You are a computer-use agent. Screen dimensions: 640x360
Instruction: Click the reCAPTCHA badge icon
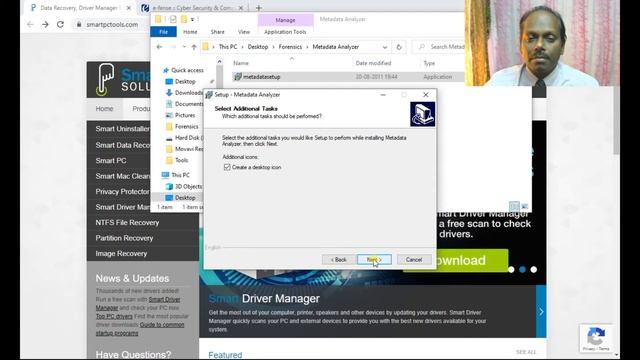pos(596,337)
